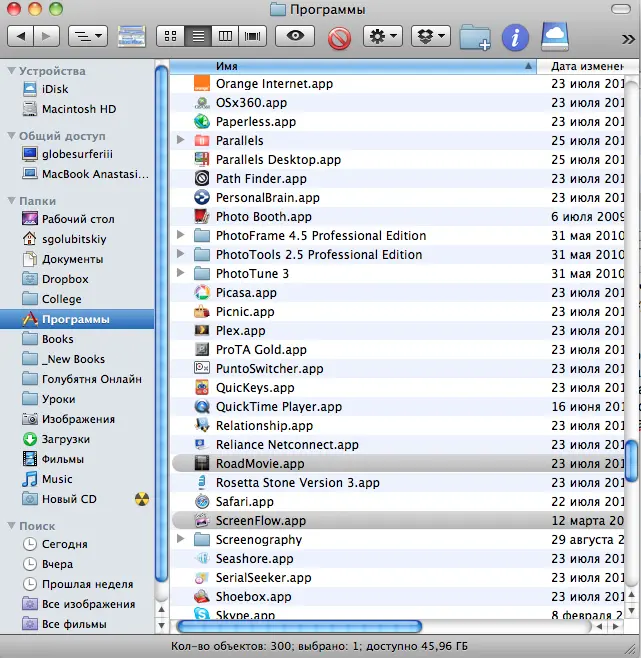Expand the PhotoTune 3 folder triangle
This screenshot has width=641, height=658.
181,273
